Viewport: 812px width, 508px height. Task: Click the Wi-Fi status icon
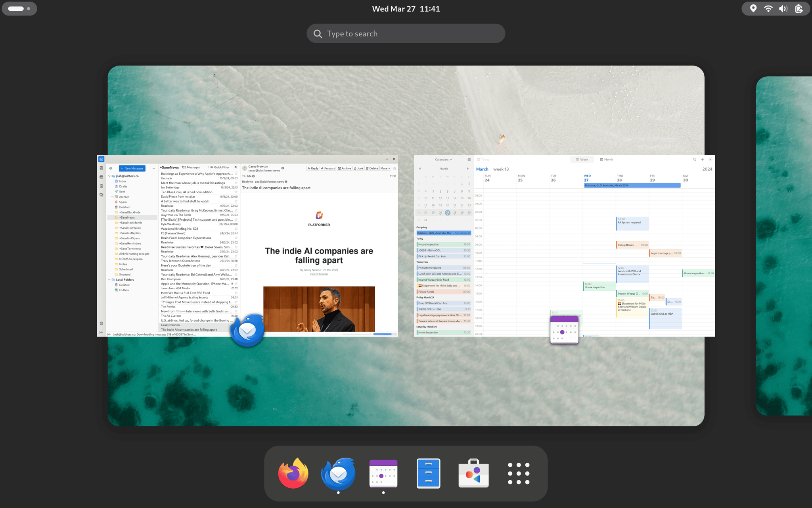coord(768,9)
